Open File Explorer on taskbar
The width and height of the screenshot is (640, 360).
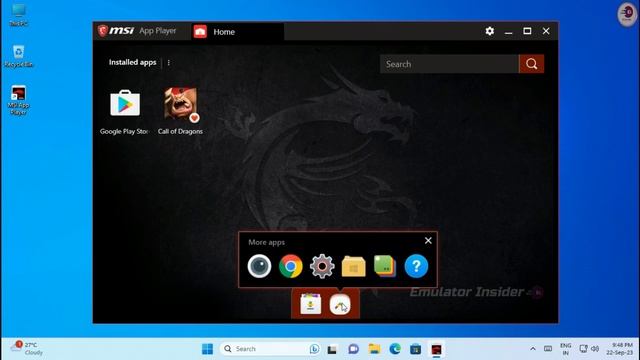[x=374, y=349]
